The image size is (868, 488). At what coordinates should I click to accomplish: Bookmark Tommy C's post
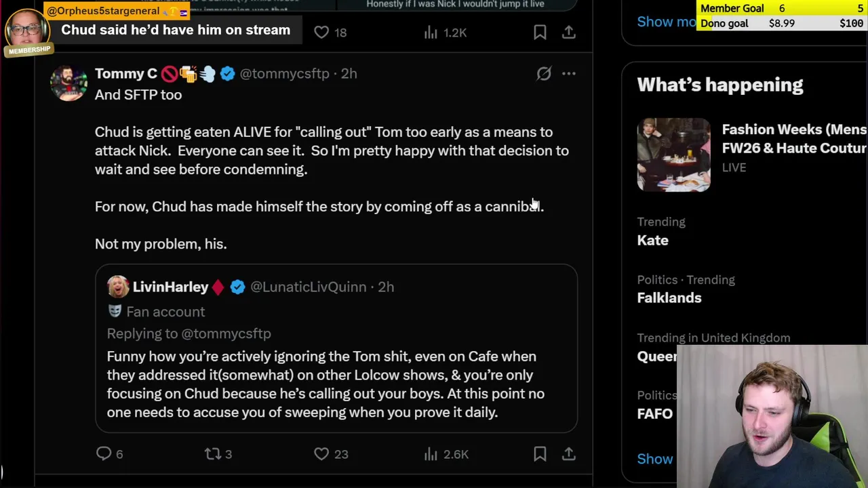[540, 453]
